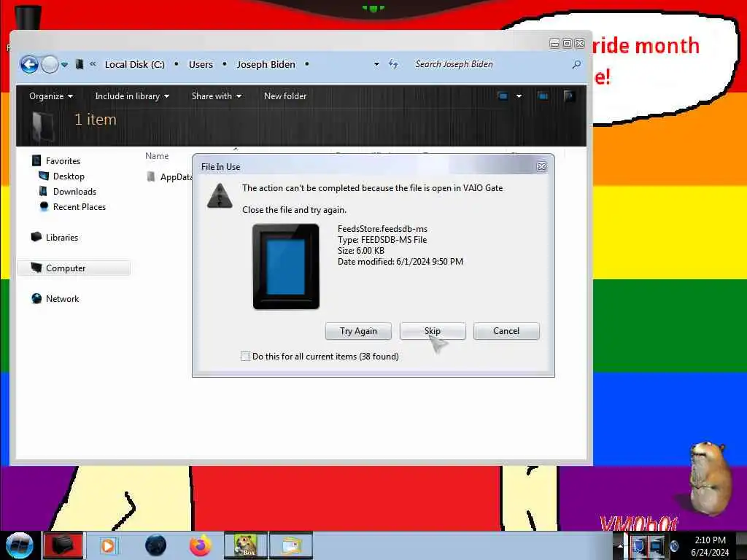Refresh the folder view
This screenshot has width=747, height=560.
(393, 64)
